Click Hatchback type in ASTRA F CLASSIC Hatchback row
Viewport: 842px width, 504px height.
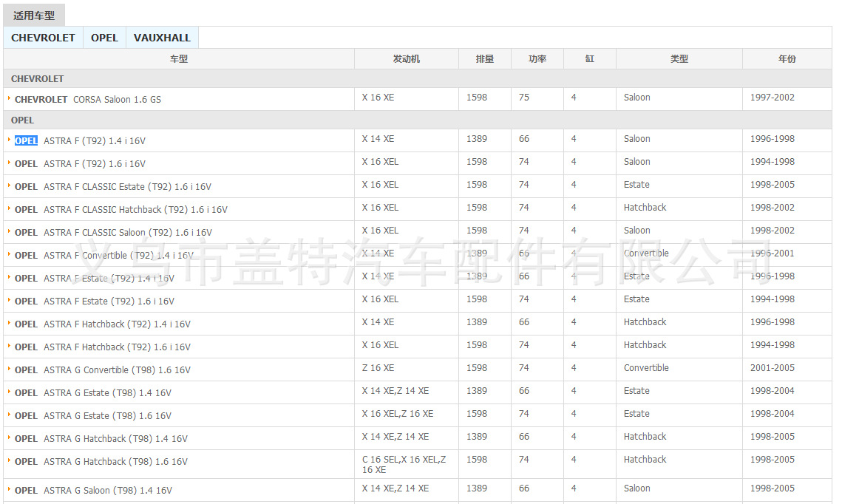[645, 207]
